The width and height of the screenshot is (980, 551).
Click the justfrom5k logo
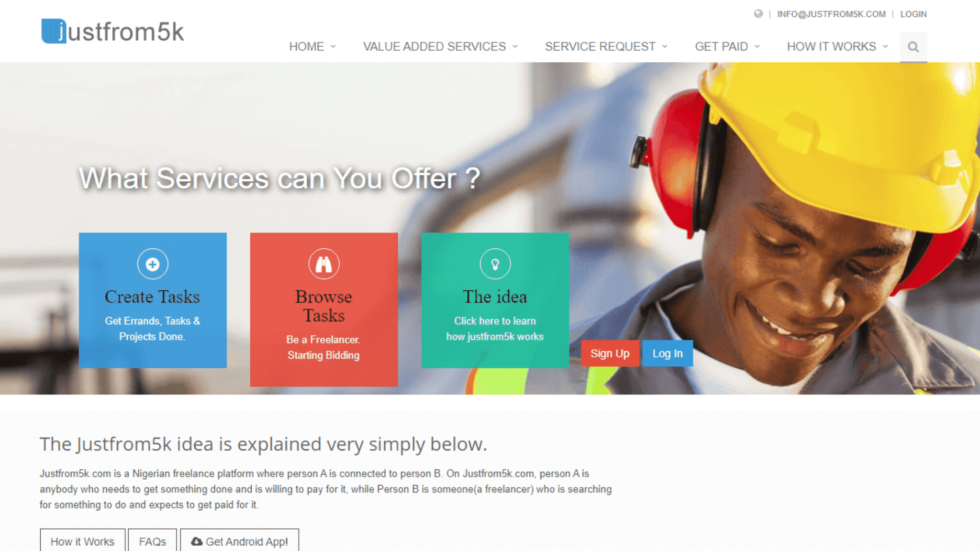coord(113,32)
